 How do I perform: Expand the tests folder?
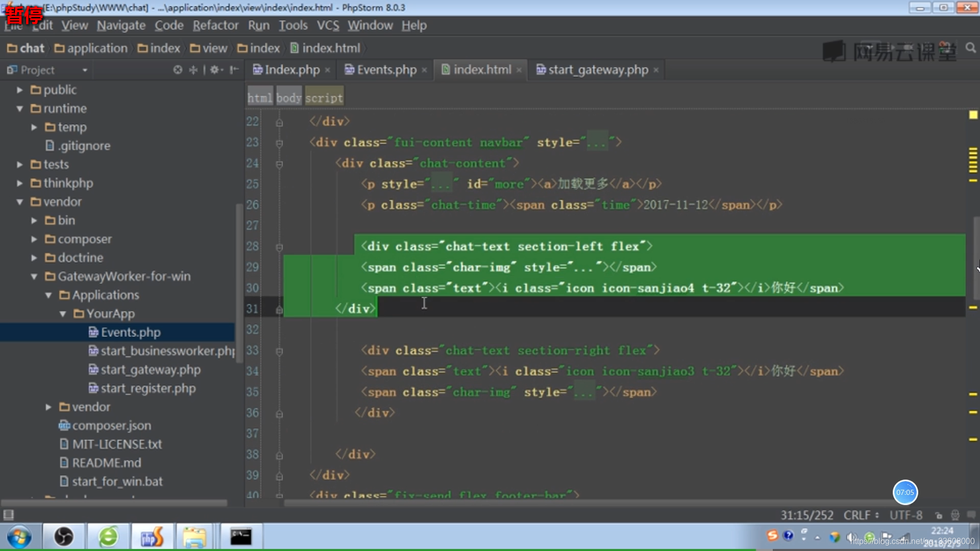[19, 164]
